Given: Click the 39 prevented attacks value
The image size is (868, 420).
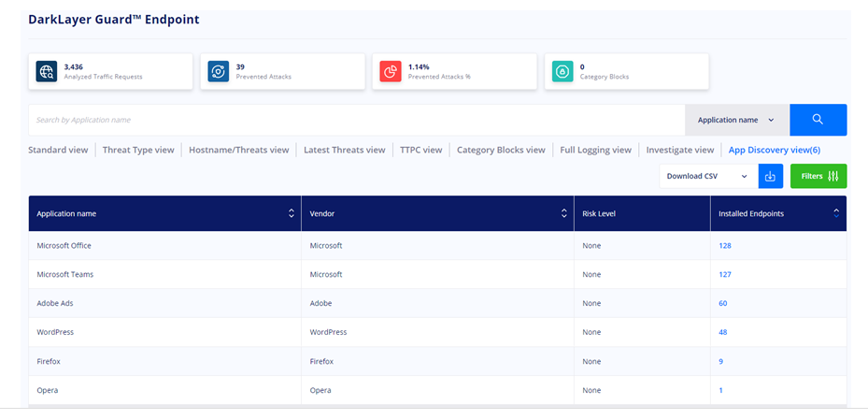Looking at the screenshot, I should (x=240, y=67).
